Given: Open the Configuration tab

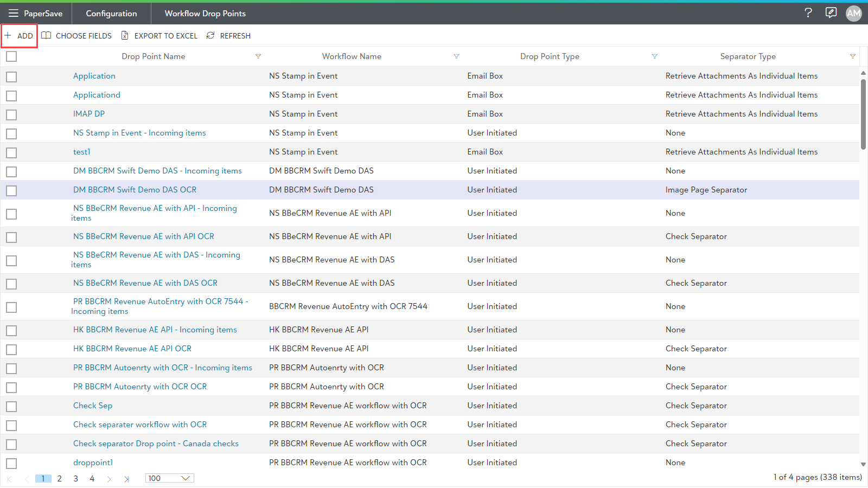Looking at the screenshot, I should (x=111, y=14).
